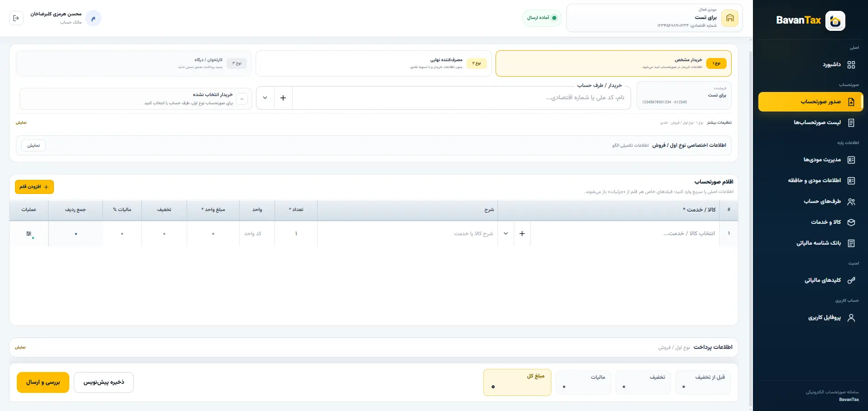
Task: Remove selected buyer with the minus button
Action: [x=242, y=99]
